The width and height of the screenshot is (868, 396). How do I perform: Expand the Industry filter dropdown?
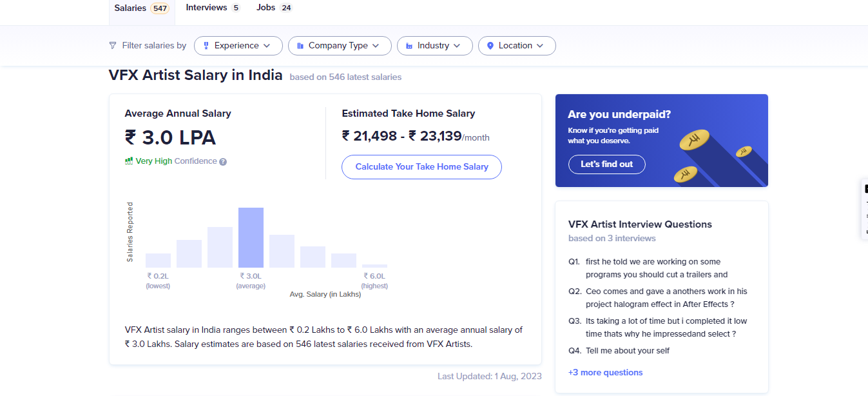[x=435, y=45]
